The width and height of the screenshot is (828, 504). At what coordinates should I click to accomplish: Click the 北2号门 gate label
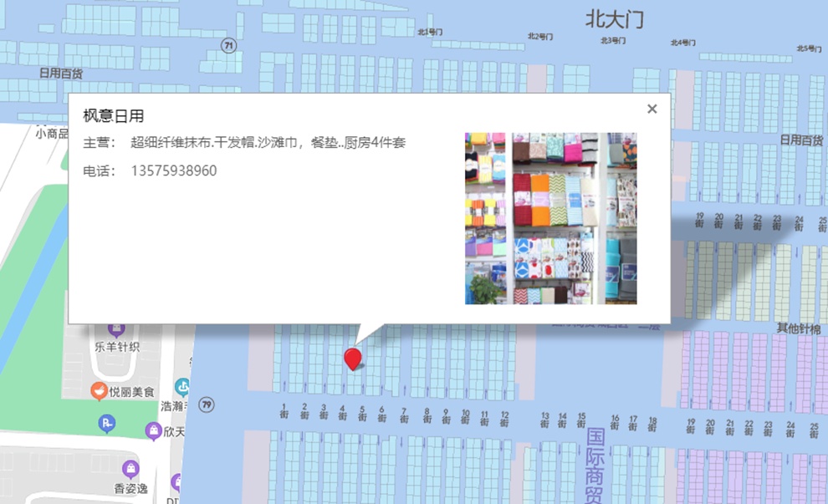[540, 36]
